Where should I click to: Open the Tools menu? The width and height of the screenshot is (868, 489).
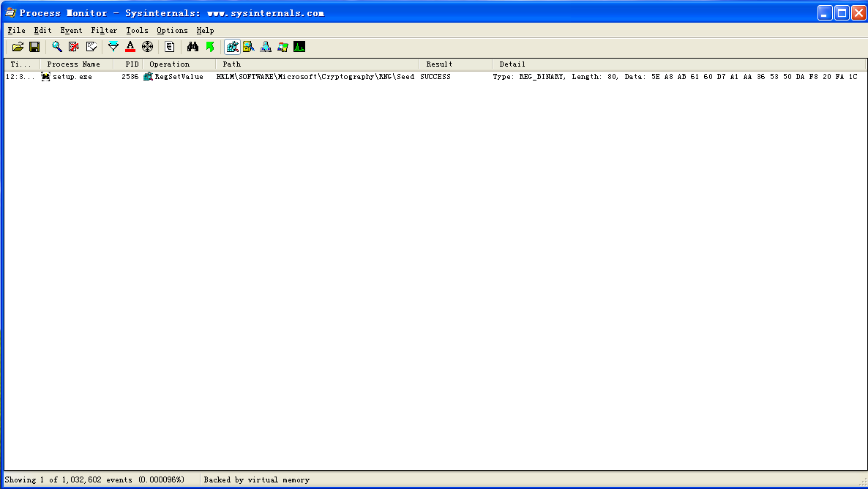pos(137,31)
